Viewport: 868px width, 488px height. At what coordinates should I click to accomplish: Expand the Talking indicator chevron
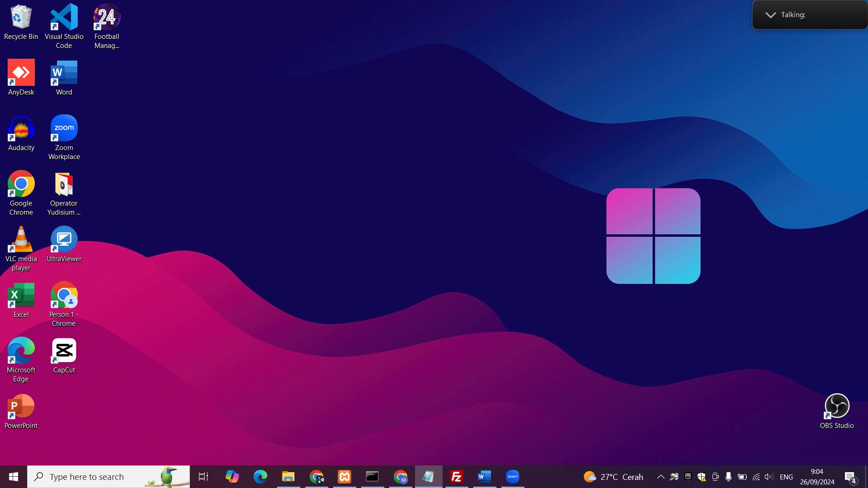point(770,15)
